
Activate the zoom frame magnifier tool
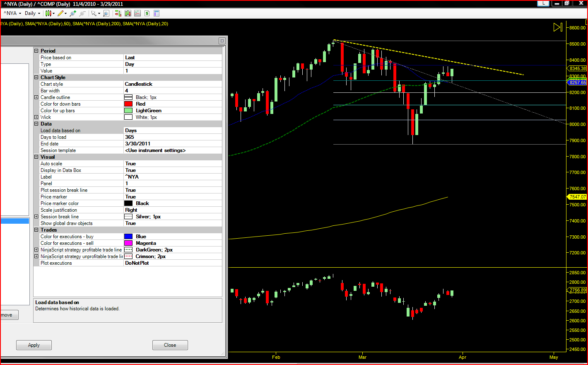[x=106, y=13]
